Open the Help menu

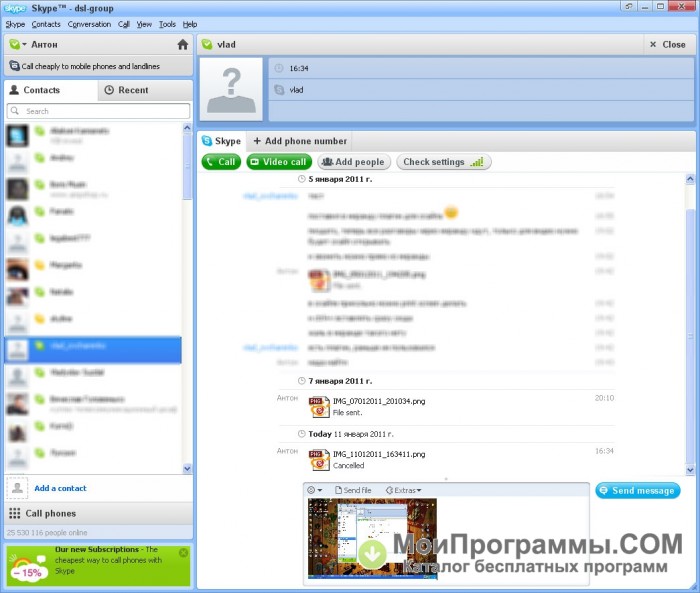pyautogui.click(x=190, y=24)
